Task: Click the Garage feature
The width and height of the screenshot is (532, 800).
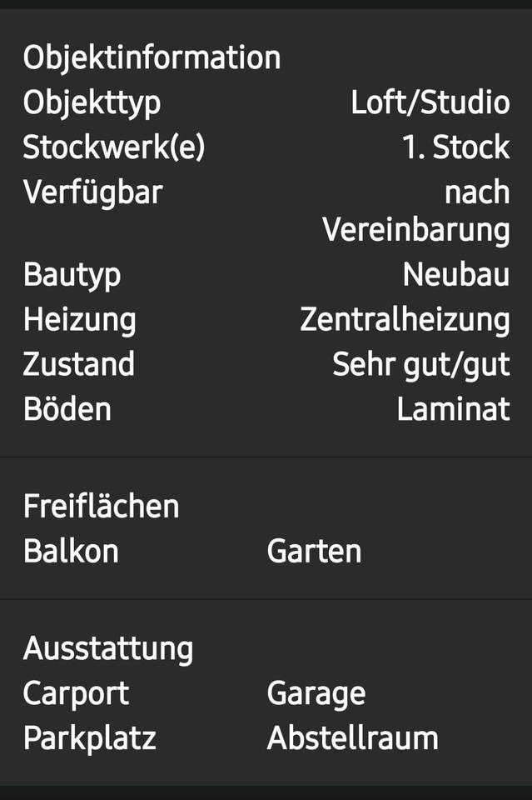Action: [316, 693]
